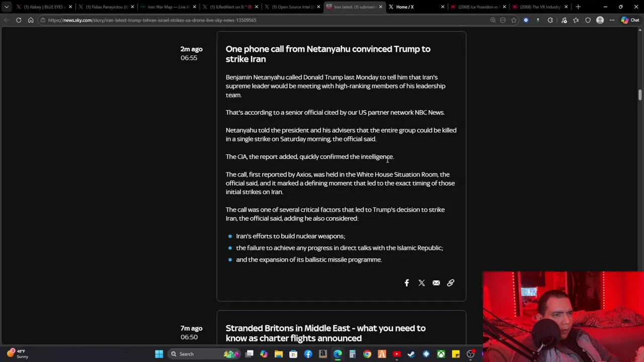This screenshot has width=644, height=362.
Task: Click the '7m ago 06:50' timestamp
Action: click(x=191, y=332)
